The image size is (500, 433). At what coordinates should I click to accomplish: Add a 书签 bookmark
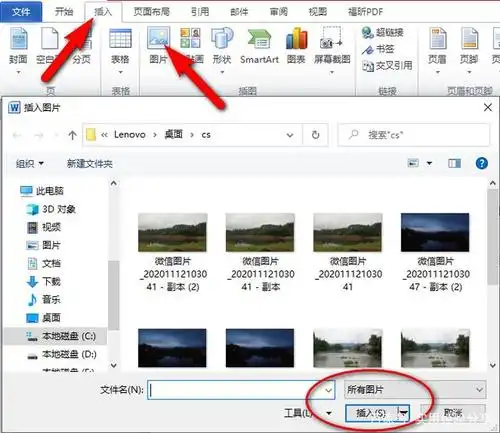click(378, 49)
